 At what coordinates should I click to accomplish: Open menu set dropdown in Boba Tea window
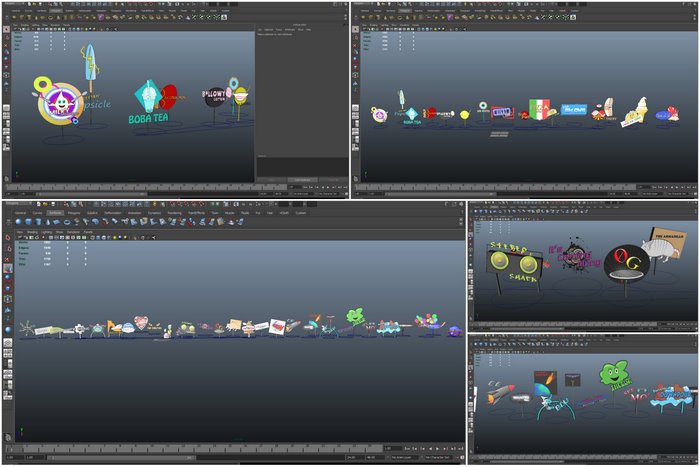coord(12,4)
